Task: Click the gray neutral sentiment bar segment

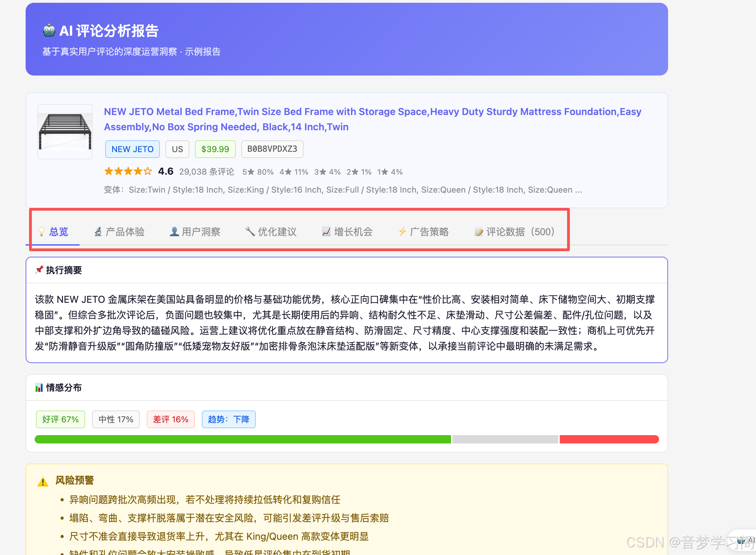Action: pyautogui.click(x=505, y=439)
